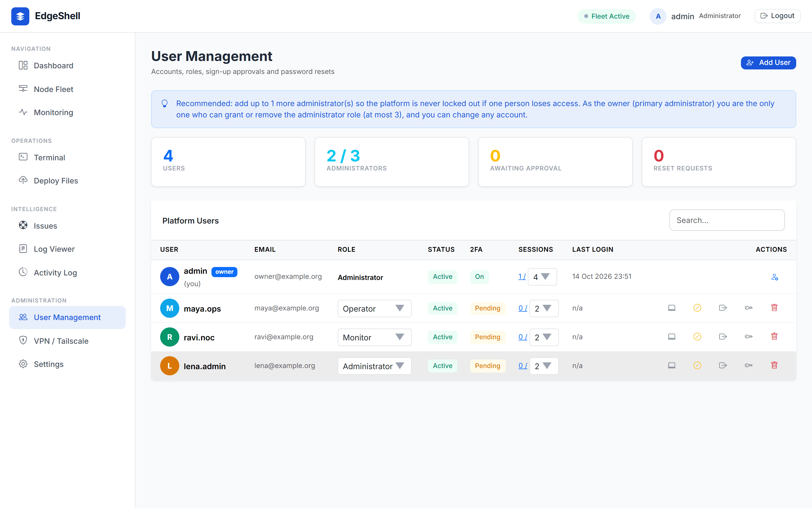
Task: Click the laptop devices icon for lena.admin
Action: [x=671, y=365]
